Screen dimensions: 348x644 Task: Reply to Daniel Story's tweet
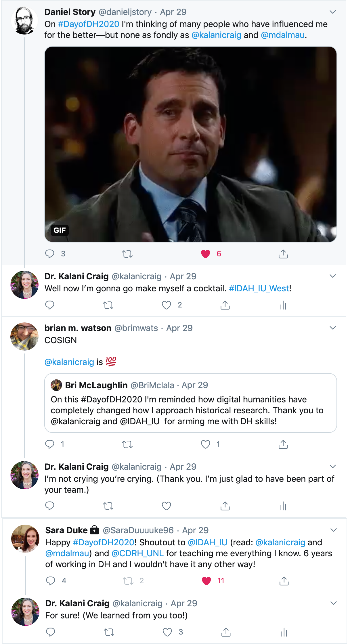[x=50, y=254]
